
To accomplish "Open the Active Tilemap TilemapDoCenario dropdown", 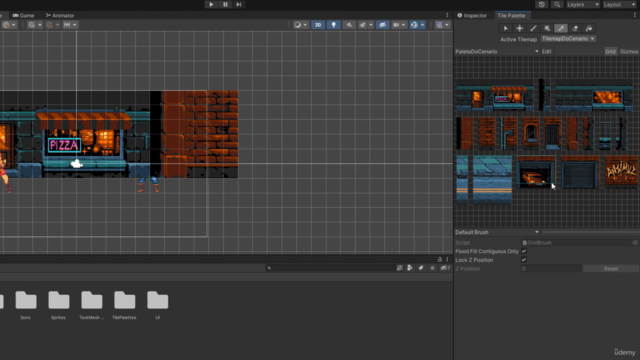I will click(568, 39).
